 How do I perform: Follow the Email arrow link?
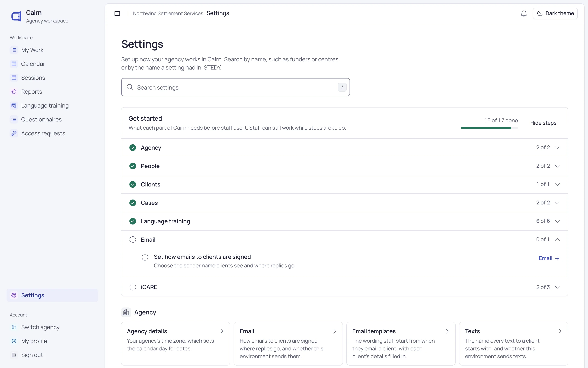[x=549, y=258]
